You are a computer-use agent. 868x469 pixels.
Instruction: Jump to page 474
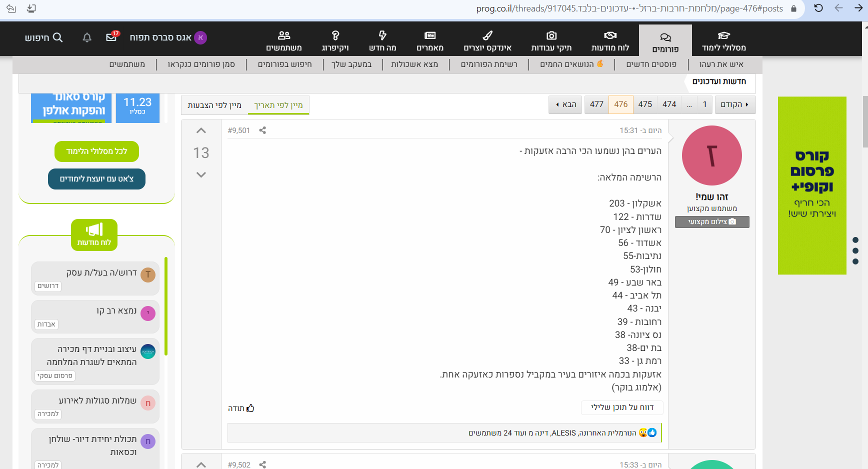(x=669, y=104)
